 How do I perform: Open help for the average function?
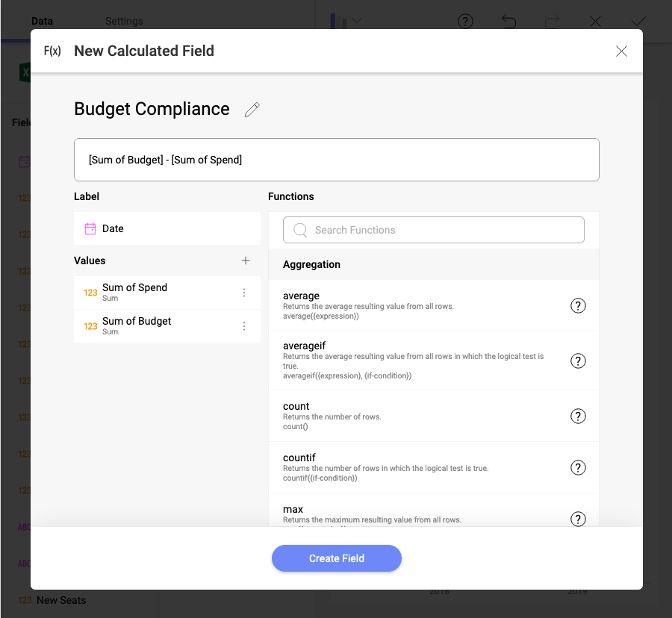pos(577,305)
